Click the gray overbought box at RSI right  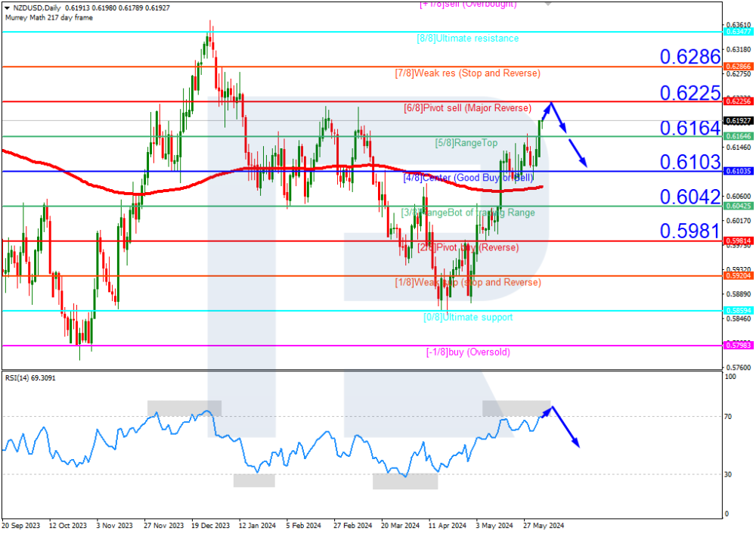point(516,408)
